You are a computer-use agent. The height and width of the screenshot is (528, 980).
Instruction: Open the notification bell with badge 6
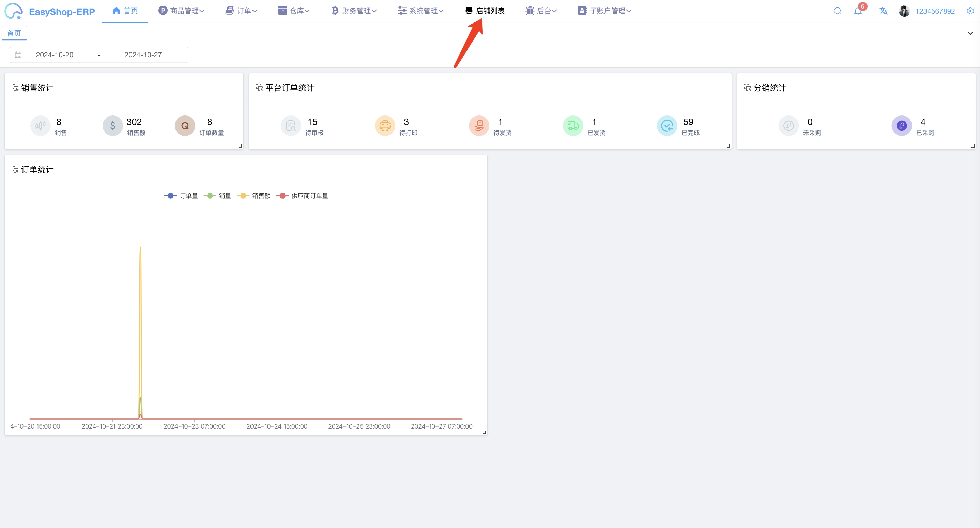pyautogui.click(x=858, y=11)
